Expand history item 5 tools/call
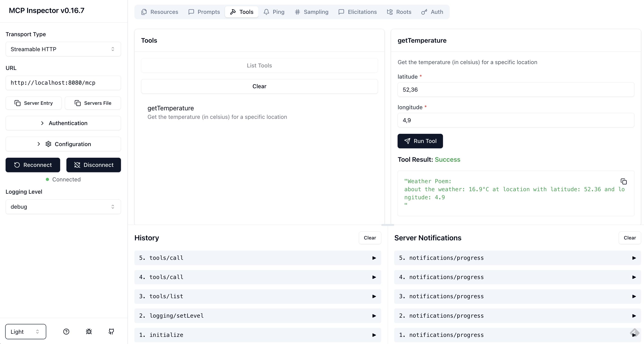 pyautogui.click(x=258, y=258)
